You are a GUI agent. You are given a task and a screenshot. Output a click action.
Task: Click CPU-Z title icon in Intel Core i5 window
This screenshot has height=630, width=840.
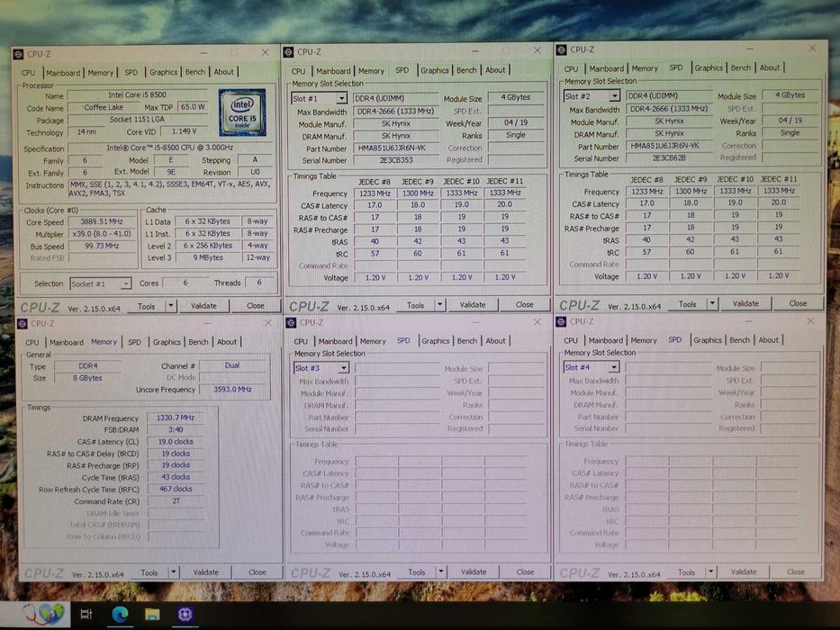click(18, 54)
